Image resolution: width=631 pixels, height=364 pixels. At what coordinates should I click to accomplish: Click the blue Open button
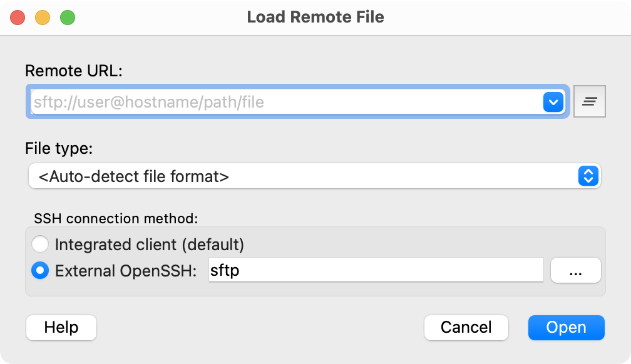point(566,327)
